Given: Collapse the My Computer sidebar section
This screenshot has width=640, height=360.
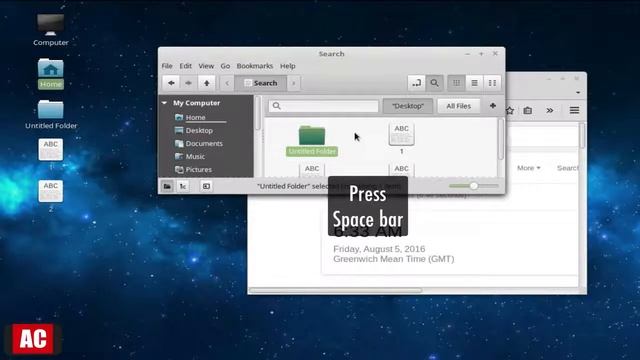Looking at the screenshot, I should 164,103.
